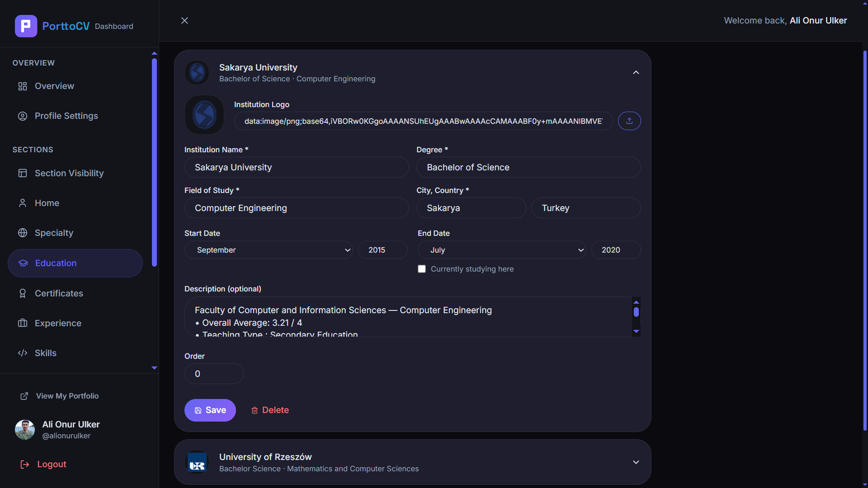Click the Certificates award icon
Image resolution: width=868 pixels, height=488 pixels.
23,293
